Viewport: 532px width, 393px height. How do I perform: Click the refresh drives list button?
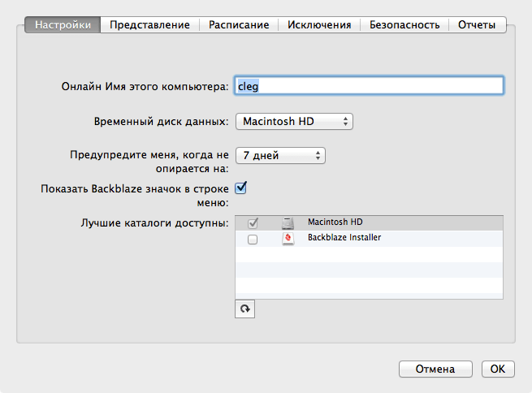(x=244, y=309)
